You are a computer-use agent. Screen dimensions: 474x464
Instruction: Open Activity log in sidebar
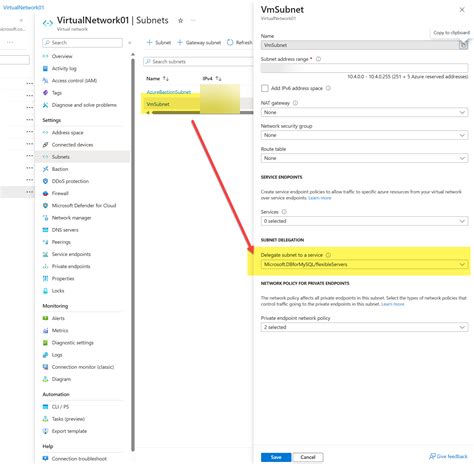point(64,68)
